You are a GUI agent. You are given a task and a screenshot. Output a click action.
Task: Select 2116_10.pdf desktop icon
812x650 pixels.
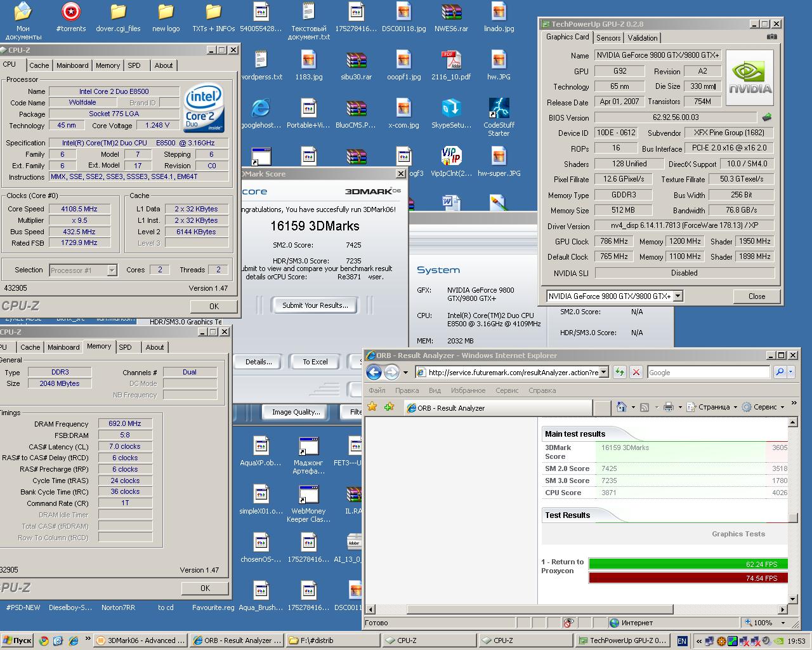point(452,66)
